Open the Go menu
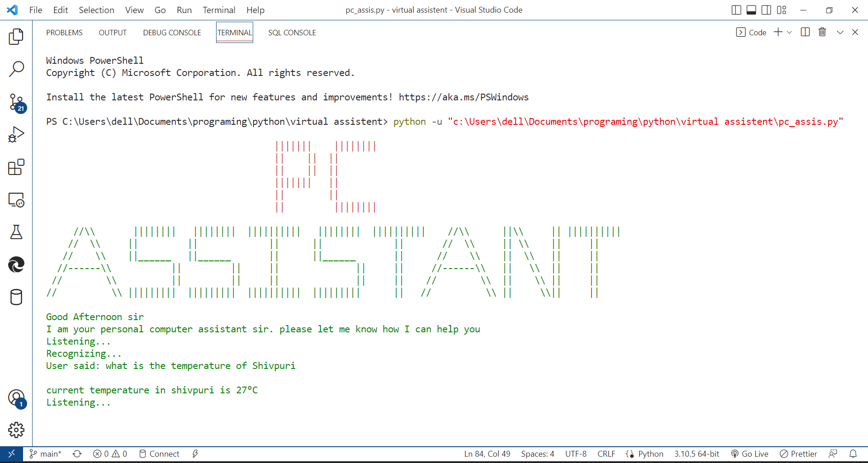Viewport: 868px width, 463px height. coord(160,10)
